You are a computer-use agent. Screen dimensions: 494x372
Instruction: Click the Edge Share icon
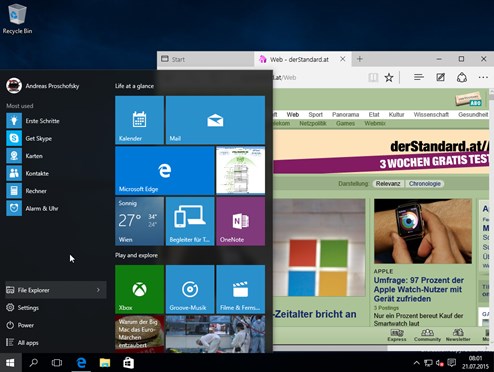pos(462,78)
